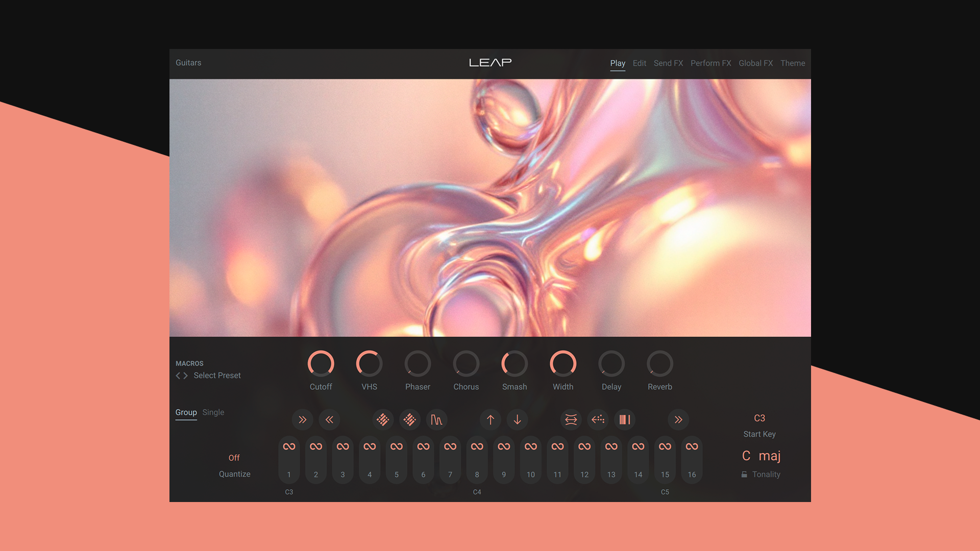Click the horizontal stretch icon
980x551 pixels.
(x=571, y=419)
